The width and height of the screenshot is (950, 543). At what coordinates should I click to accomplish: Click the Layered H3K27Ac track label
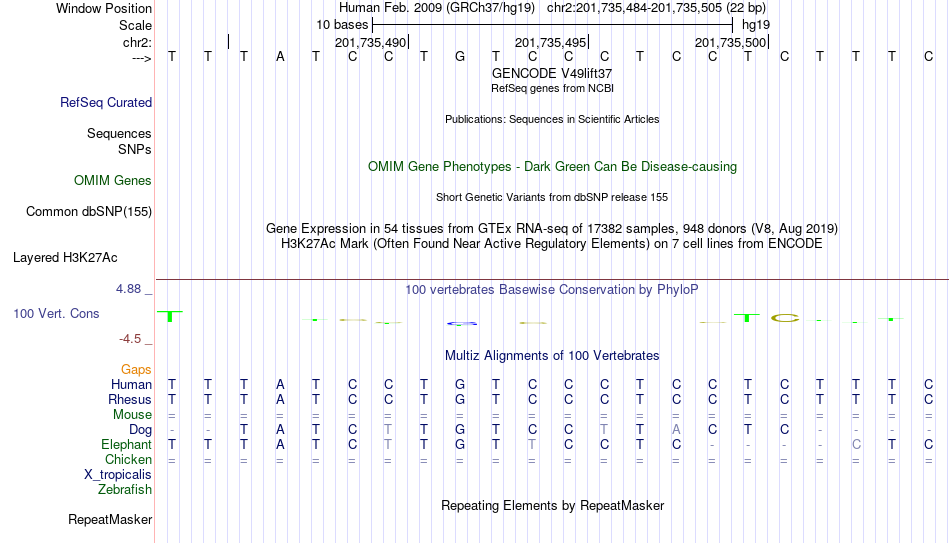(x=65, y=258)
